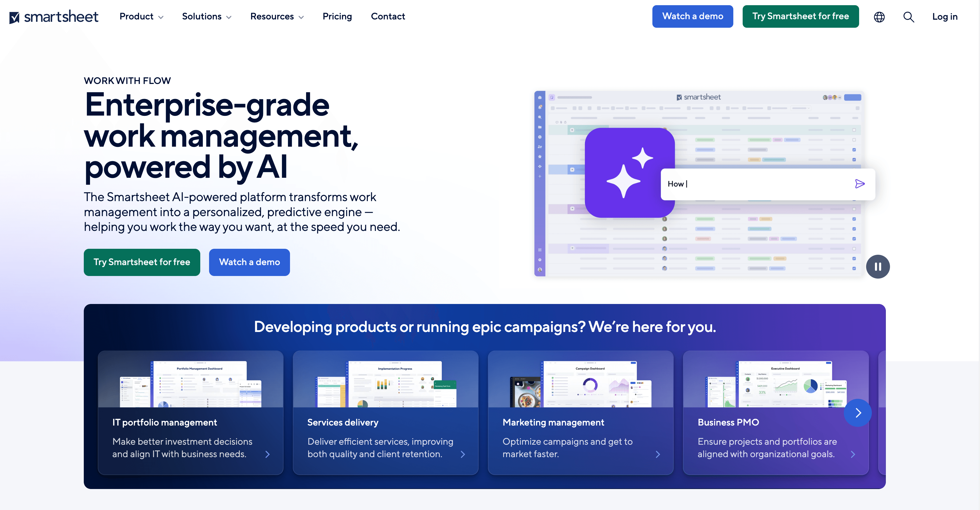Open the search magnifier icon
Viewport: 980px width, 510px height.
[908, 17]
